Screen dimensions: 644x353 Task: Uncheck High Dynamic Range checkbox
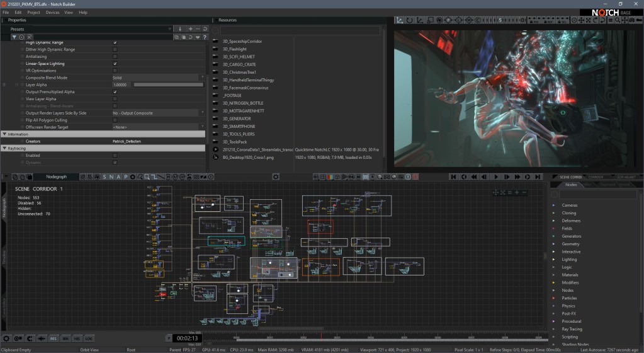click(x=115, y=42)
